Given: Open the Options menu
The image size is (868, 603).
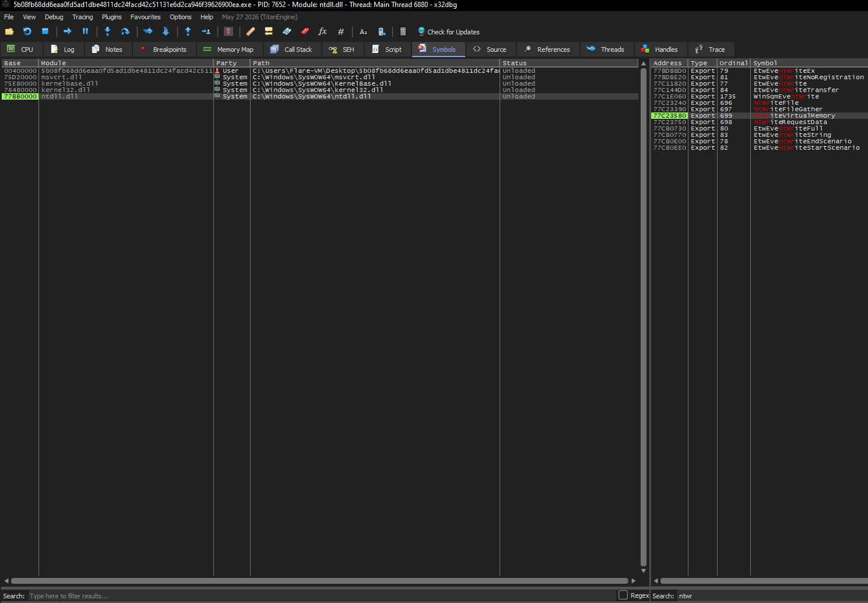Looking at the screenshot, I should coord(180,17).
